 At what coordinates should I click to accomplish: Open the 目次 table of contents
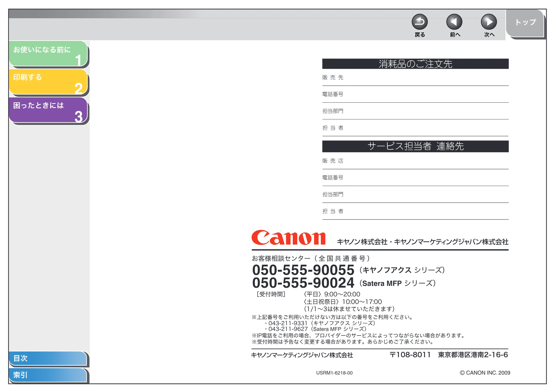point(48,358)
